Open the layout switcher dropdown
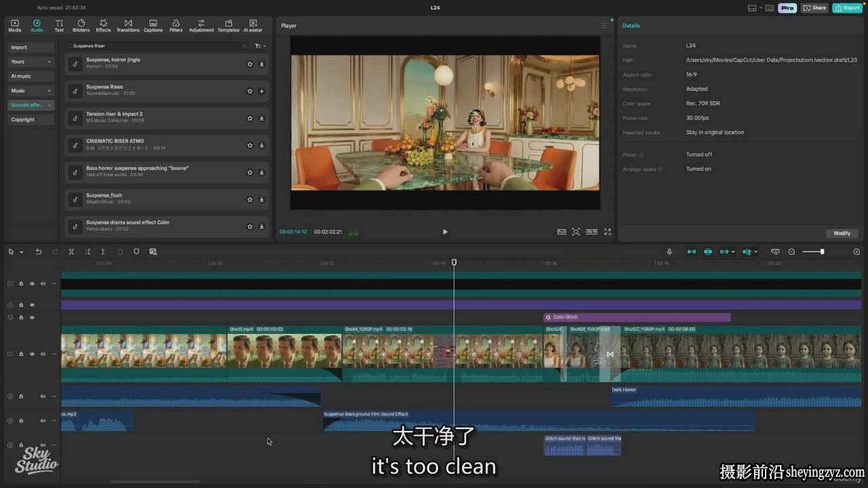Screen dimensions: 868x488 tap(755, 8)
